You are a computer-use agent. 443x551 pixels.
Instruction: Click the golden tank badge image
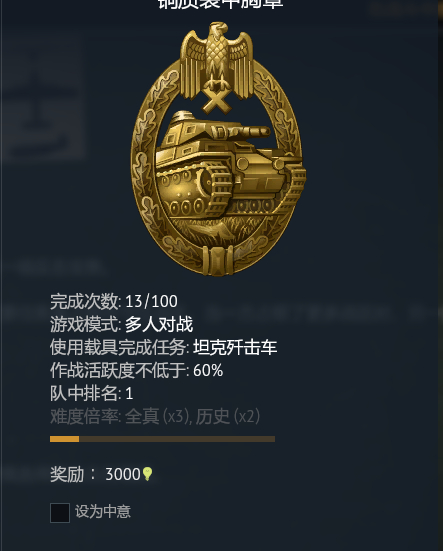coord(218,149)
